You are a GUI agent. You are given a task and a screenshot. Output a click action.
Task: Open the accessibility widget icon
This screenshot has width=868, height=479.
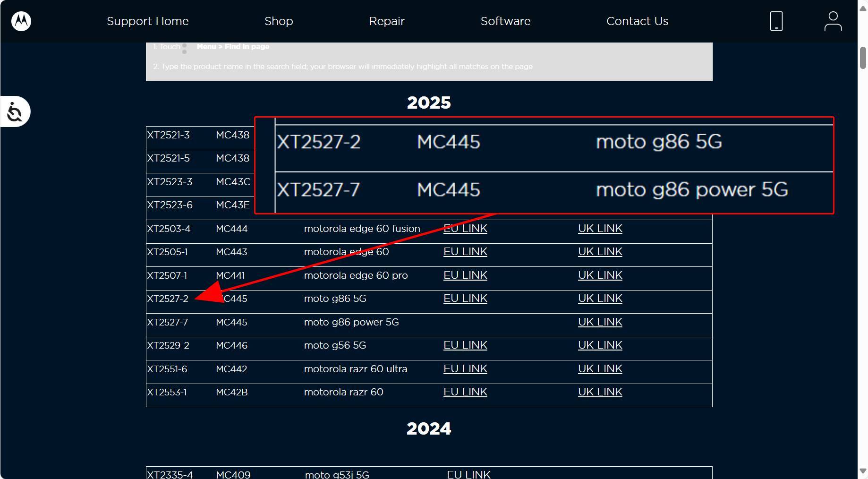coord(15,112)
